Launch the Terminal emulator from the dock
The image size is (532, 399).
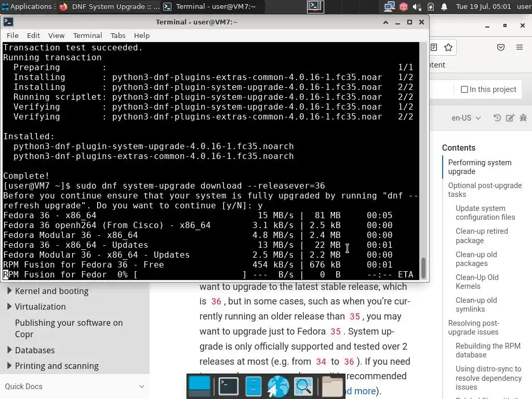[228, 386]
